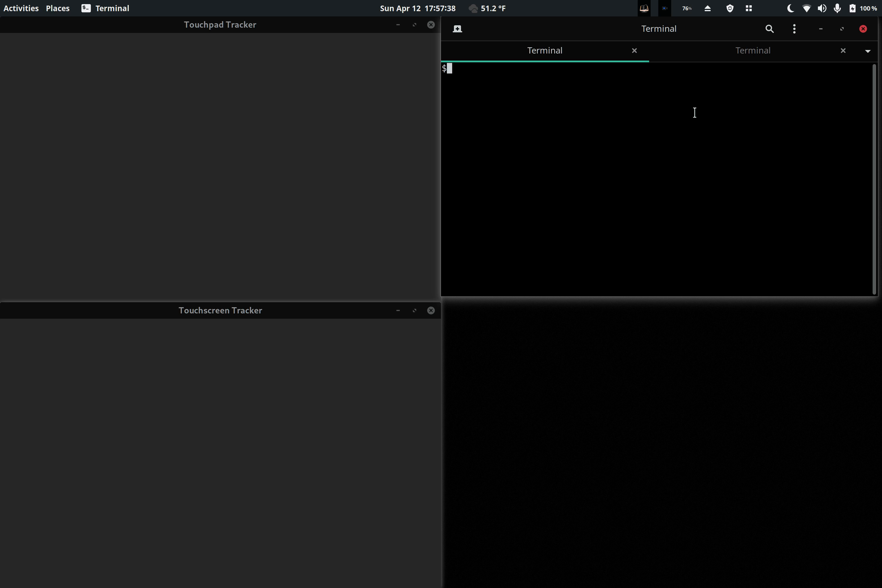
Task: Click the screen recorder camera icon
Action: 664,8
